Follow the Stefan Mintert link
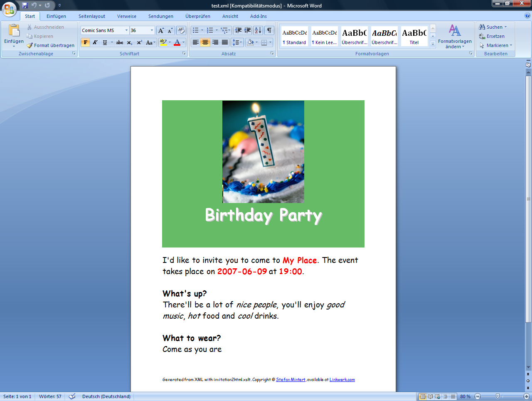This screenshot has width=532, height=401. tap(291, 380)
